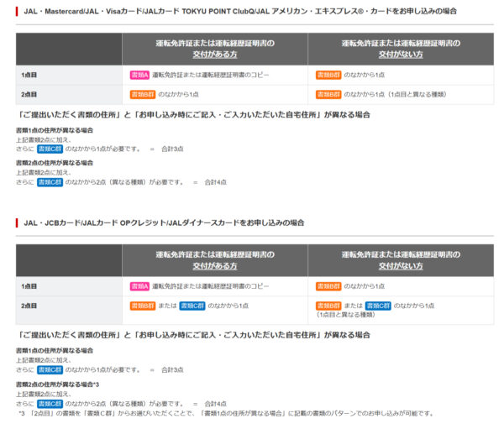Click 書類B群 badge in JCB table 1点目 row
Screen dimensions: 504x429
(x=328, y=286)
